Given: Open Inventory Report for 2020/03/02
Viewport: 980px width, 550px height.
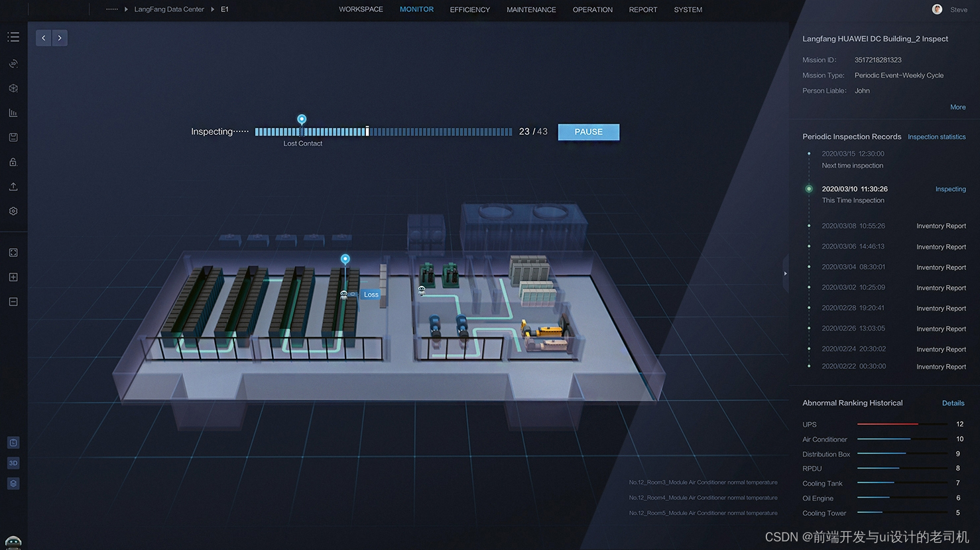Looking at the screenshot, I should [x=941, y=288].
